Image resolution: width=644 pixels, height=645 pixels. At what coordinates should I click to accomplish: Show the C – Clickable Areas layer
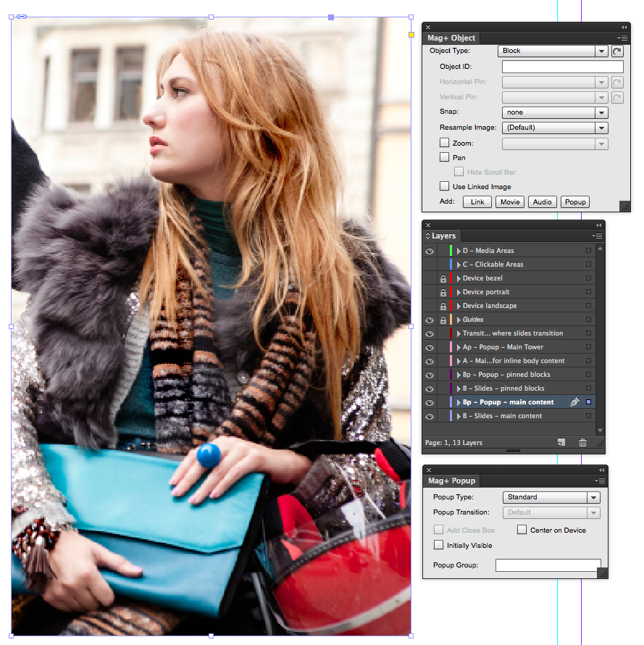tap(430, 265)
